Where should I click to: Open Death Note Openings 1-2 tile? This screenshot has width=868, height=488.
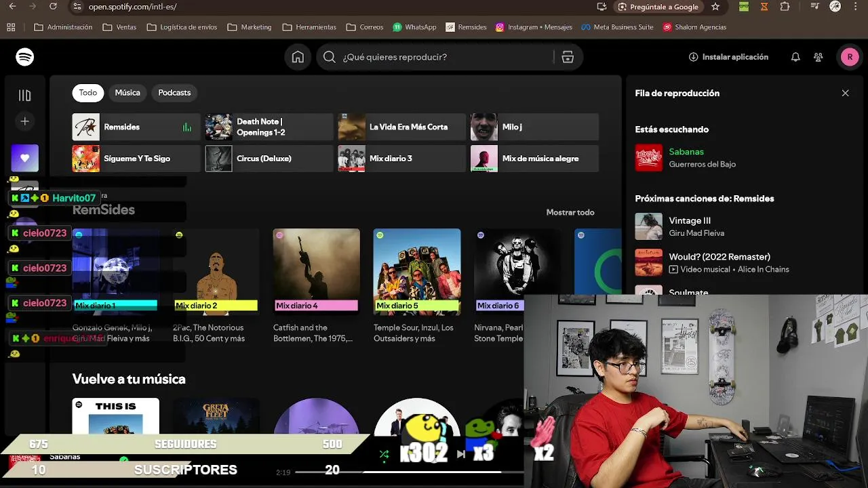coord(269,127)
